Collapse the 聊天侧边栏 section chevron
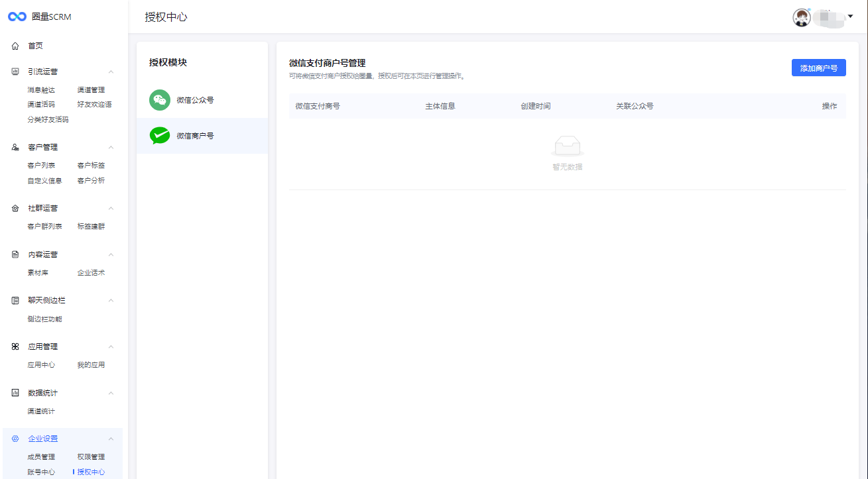Viewport: 868px width, 479px height. pos(111,300)
